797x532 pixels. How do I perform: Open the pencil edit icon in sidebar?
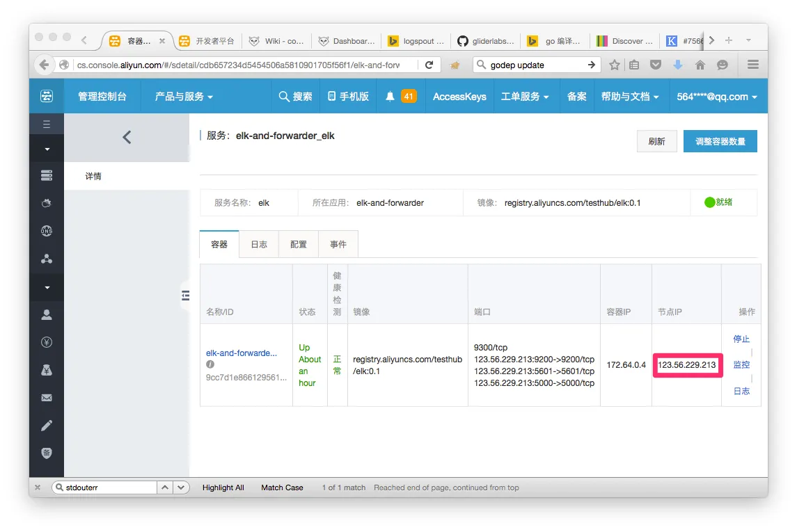(46, 426)
